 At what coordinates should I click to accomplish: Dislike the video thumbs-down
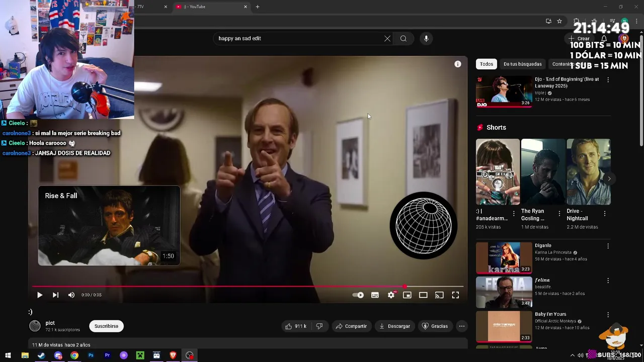[x=319, y=326]
